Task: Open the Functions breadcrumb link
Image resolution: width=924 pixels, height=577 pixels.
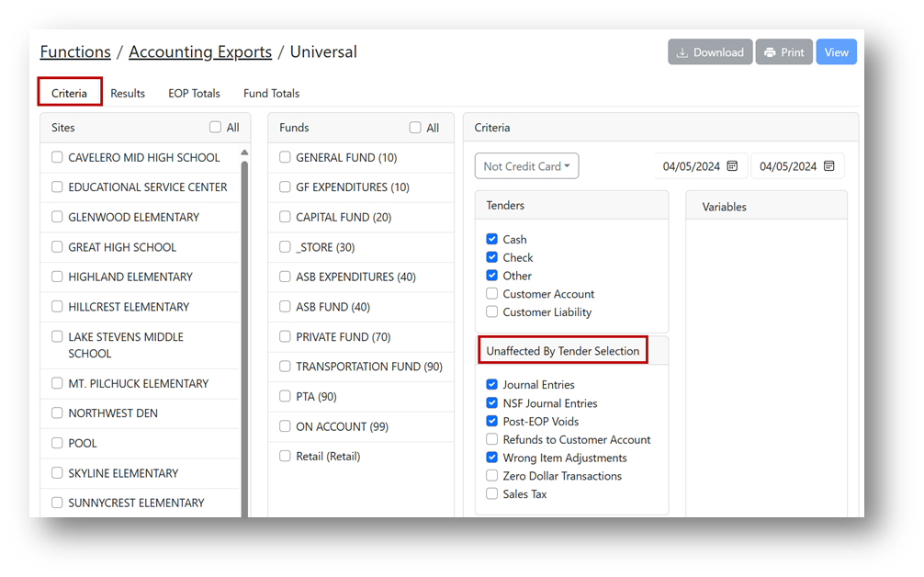Action: 75,51
